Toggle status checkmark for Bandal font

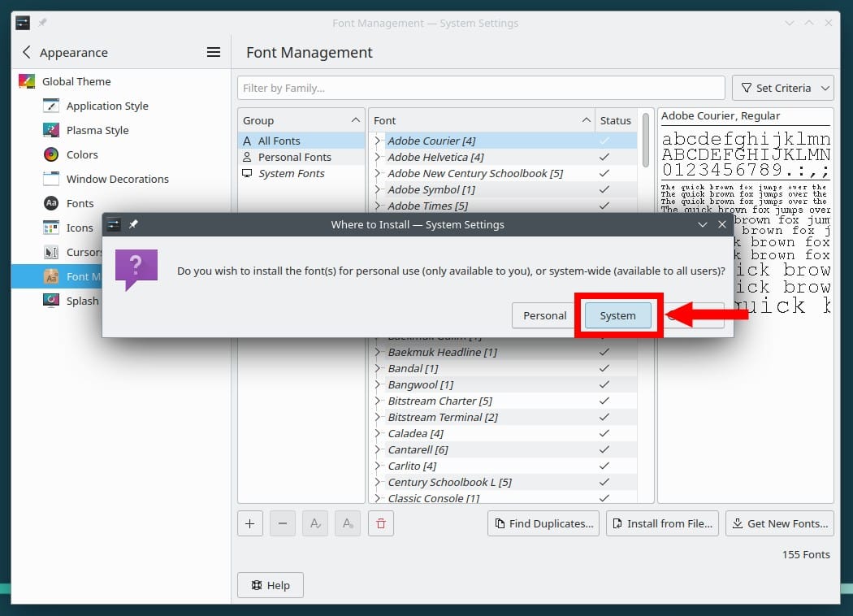click(x=604, y=368)
